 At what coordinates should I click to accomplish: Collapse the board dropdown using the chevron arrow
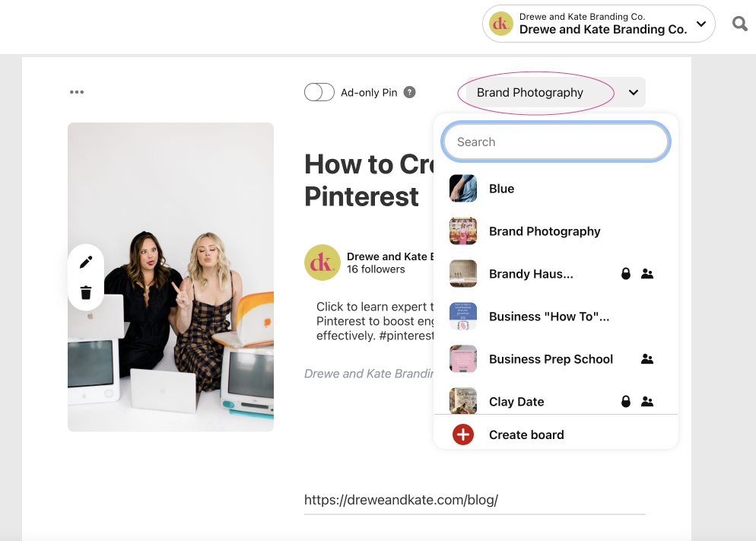coord(633,93)
